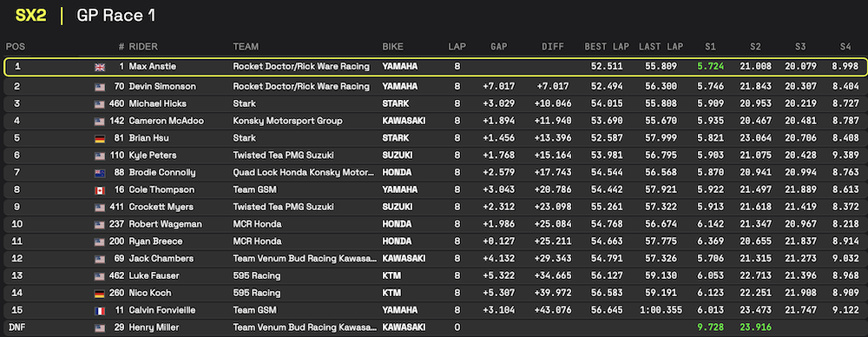Viewport: 868px width, 337px height.
Task: Click the S2 sector column header
Action: tap(756, 47)
